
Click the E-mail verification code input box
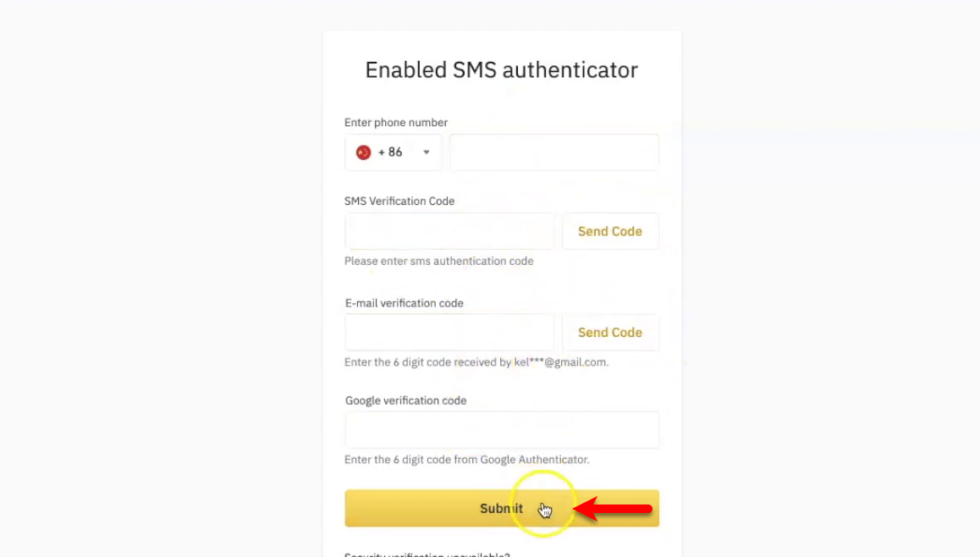click(x=449, y=333)
